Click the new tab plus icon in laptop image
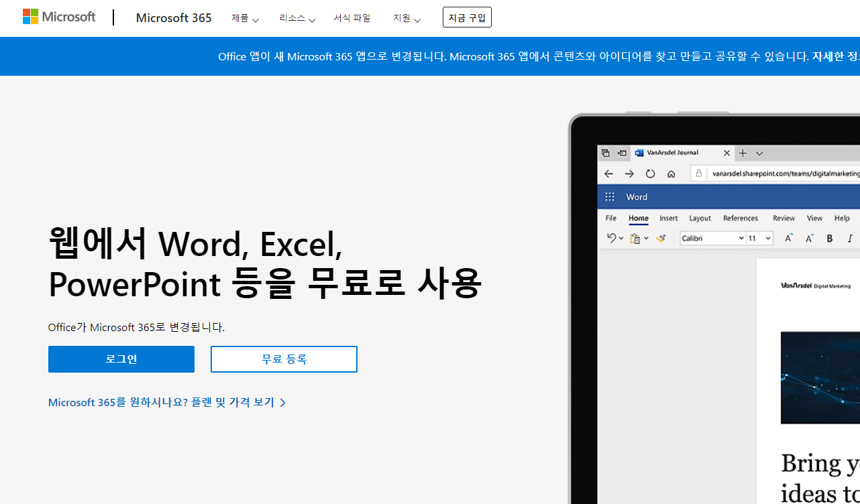The width and height of the screenshot is (860, 504). click(x=743, y=153)
